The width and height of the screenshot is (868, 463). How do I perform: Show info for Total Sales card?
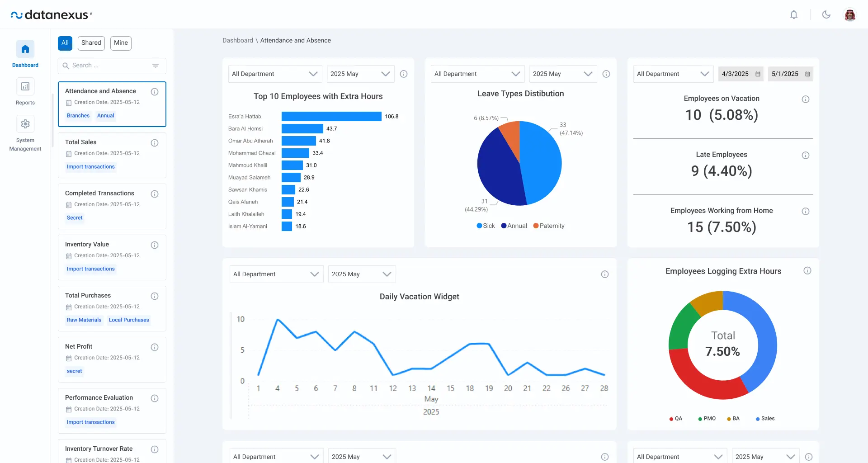[x=155, y=143]
